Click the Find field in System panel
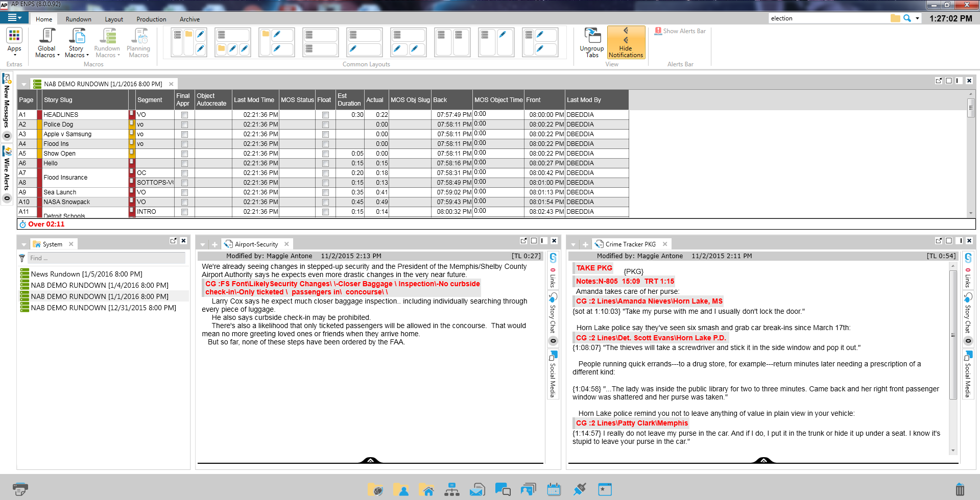This screenshot has height=500, width=980. (106, 258)
